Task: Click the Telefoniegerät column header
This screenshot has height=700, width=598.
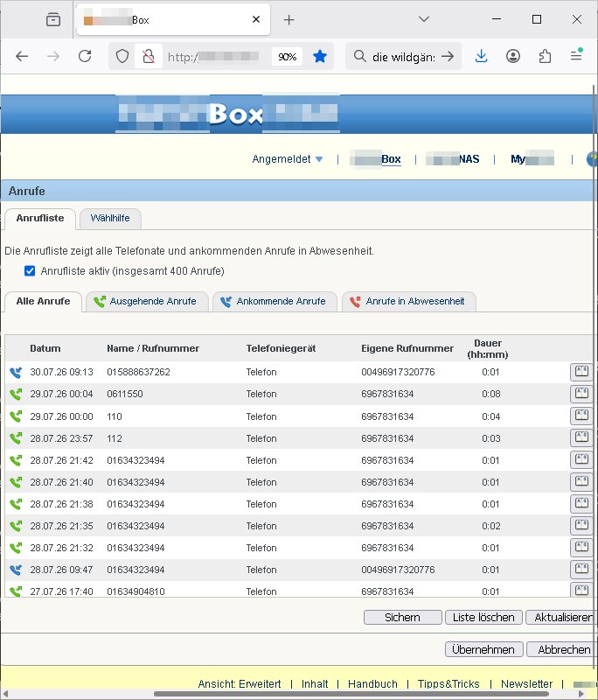Action: click(x=281, y=348)
